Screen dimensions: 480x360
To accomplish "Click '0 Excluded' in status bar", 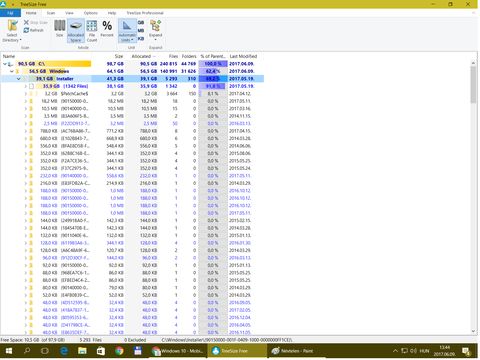I will (x=135, y=340).
